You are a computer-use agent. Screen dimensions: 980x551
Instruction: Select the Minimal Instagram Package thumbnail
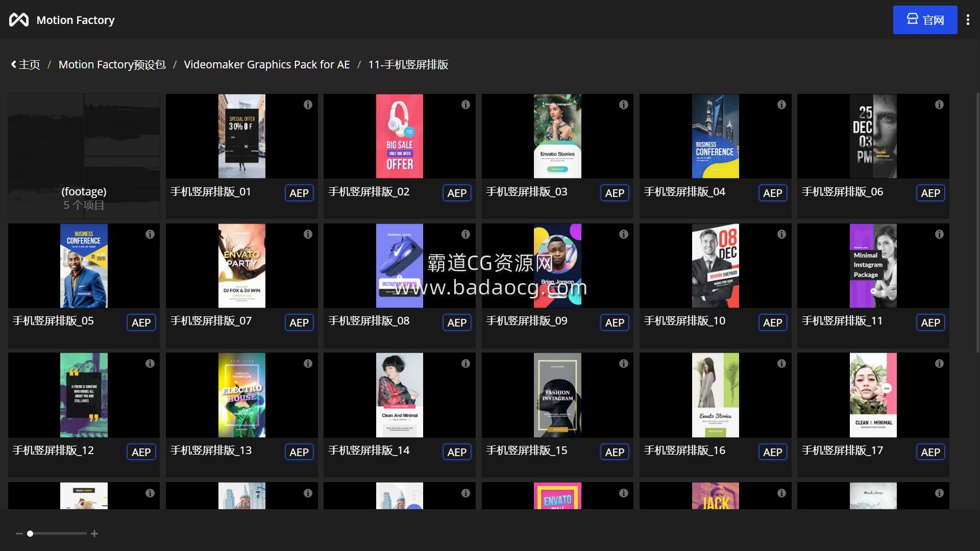coord(873,266)
